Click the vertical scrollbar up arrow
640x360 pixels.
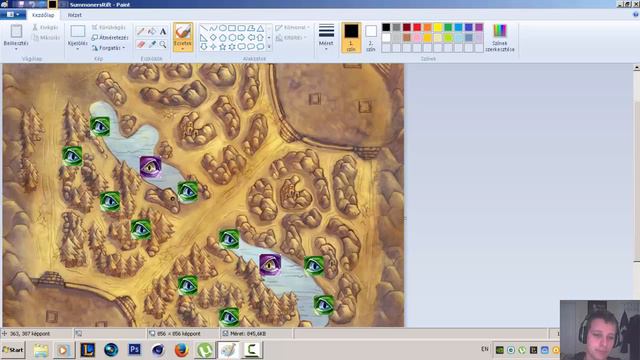coord(636,67)
